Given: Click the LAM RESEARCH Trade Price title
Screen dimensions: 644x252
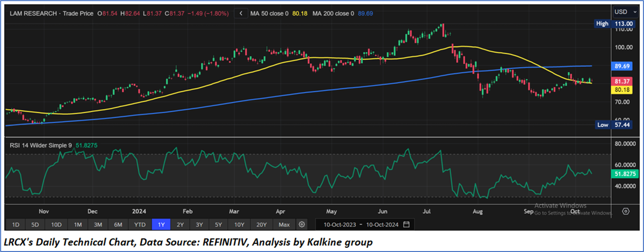Looking at the screenshot, I should pos(52,14).
